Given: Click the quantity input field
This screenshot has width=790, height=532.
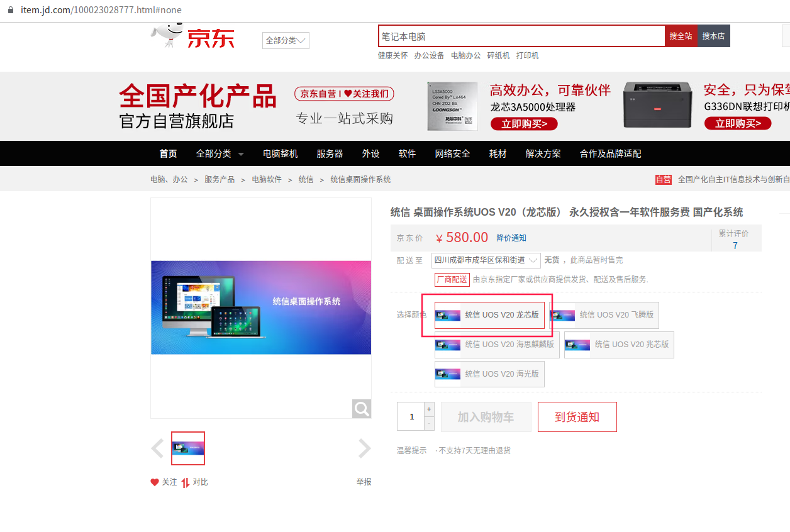Looking at the screenshot, I should 411,416.
